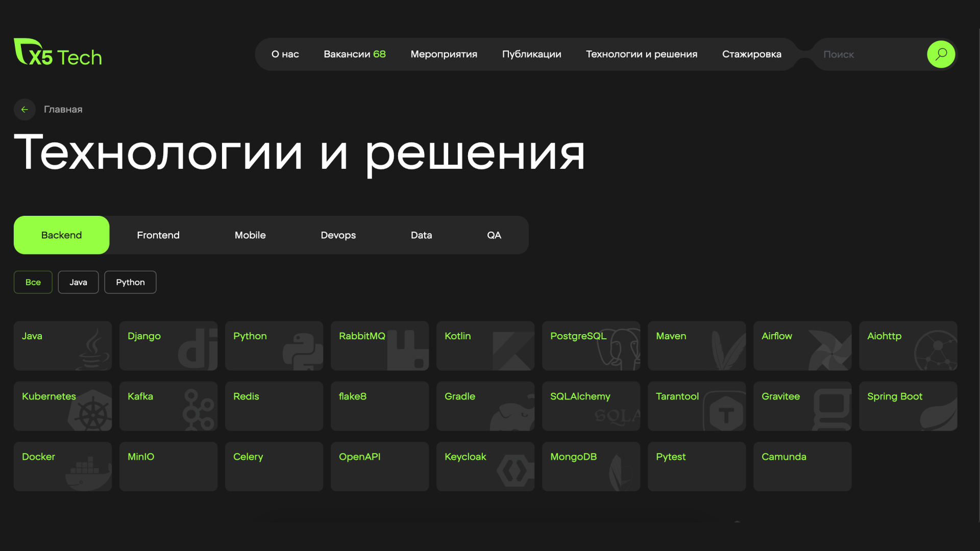This screenshot has width=980, height=551.
Task: Activate the Все filter chip
Action: coord(33,282)
